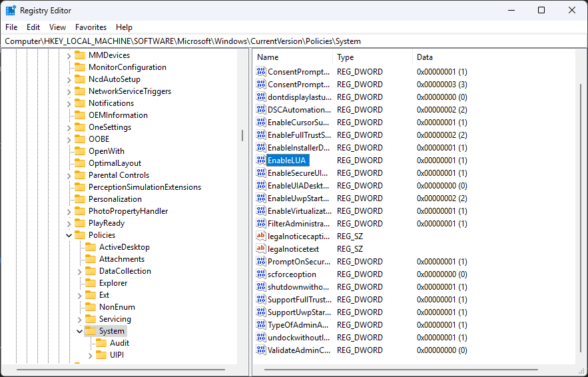Click the 0x00000003 (3) data cell

tap(441, 85)
